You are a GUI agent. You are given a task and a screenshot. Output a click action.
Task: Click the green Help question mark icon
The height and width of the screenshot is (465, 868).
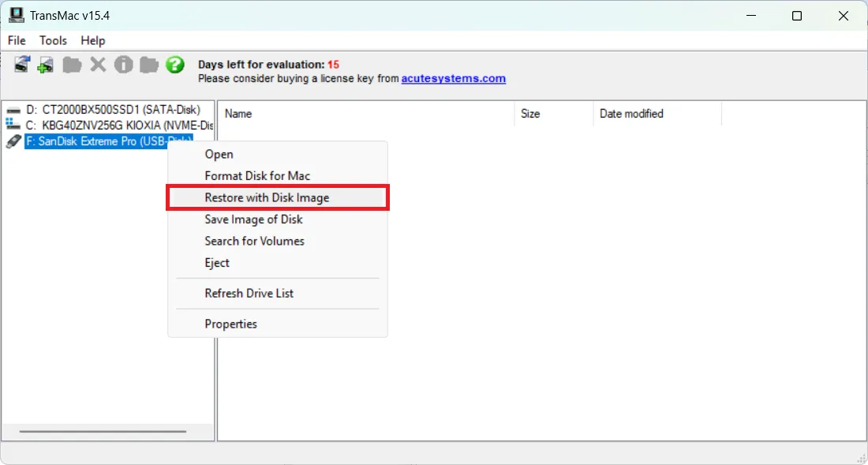click(x=175, y=65)
